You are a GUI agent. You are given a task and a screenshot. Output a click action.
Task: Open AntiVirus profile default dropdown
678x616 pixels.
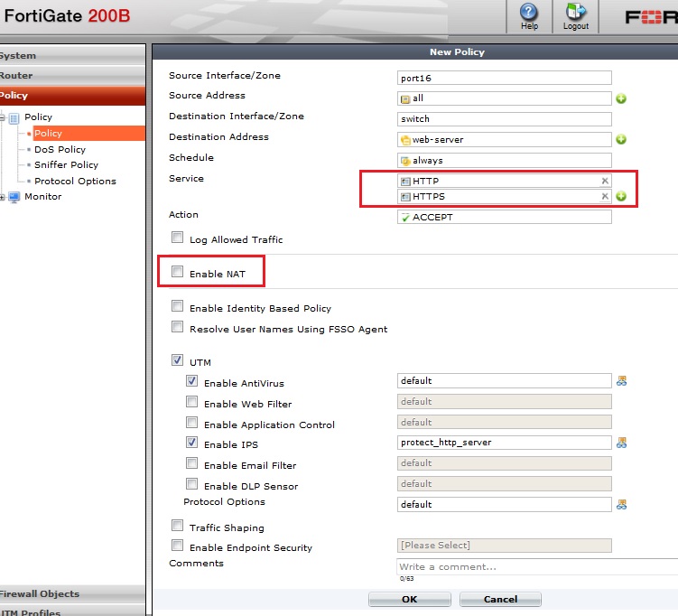tap(504, 380)
